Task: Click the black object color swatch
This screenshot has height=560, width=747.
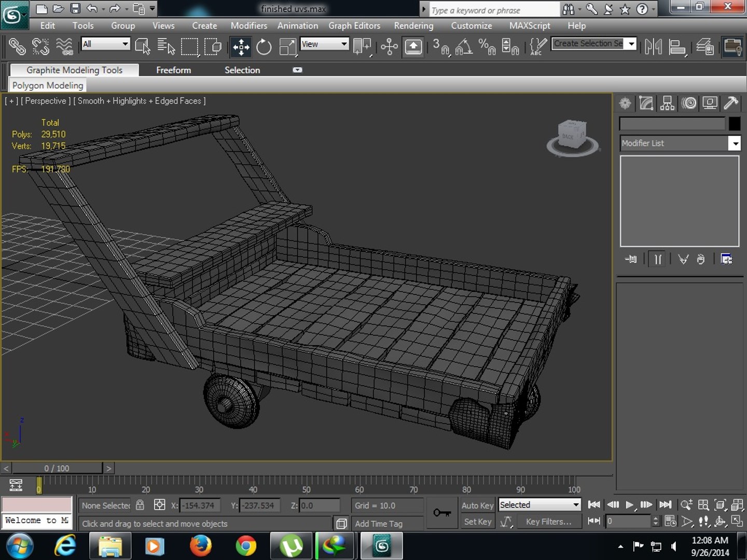Action: coord(734,123)
